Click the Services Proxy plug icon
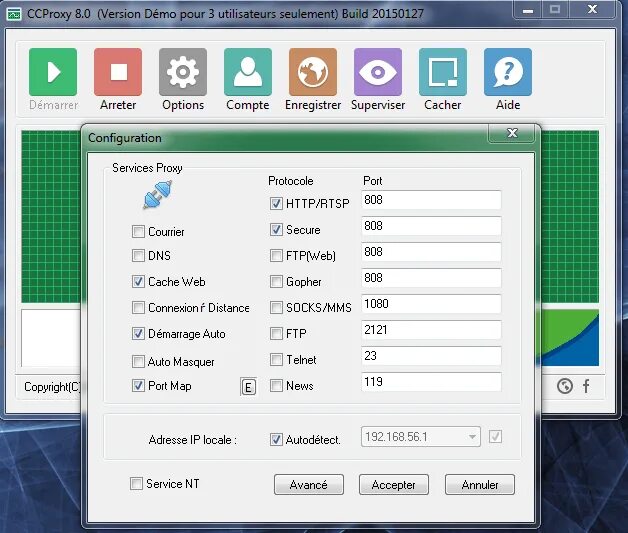Screen dimensions: 628x533 (x=157, y=195)
